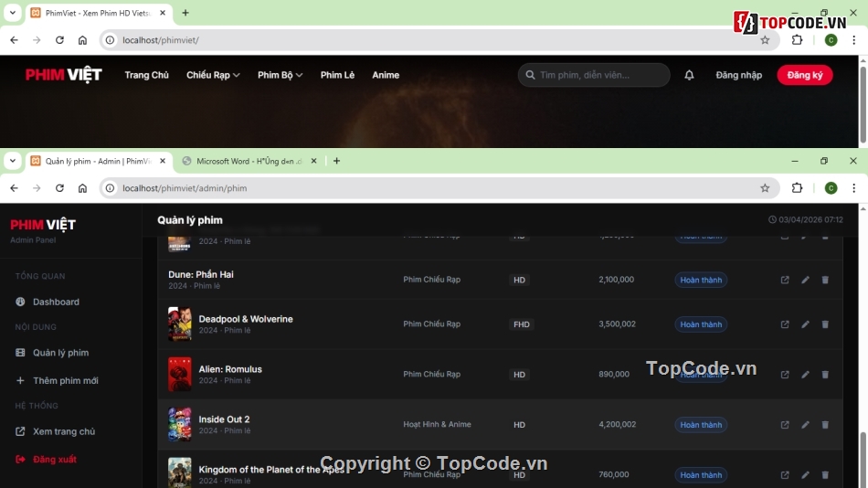Edit Alien: Romulus pencil icon
The image size is (868, 488).
[x=806, y=375]
